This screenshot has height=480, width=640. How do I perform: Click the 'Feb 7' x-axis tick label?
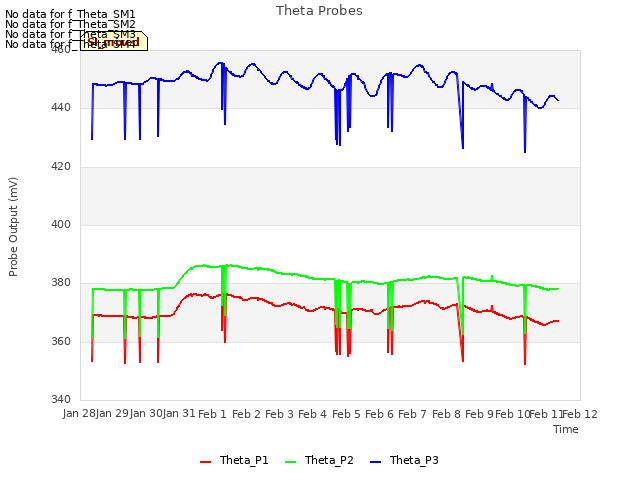tap(412, 414)
